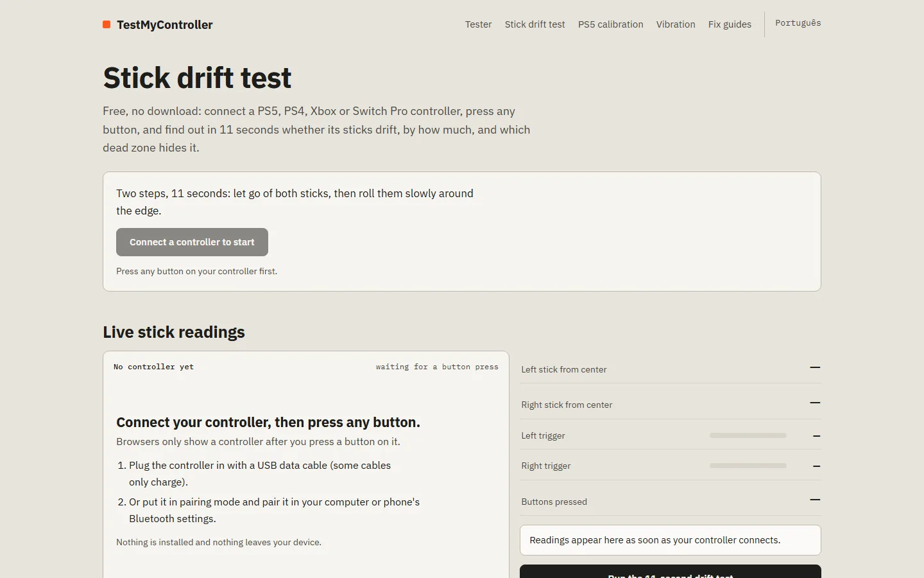Image resolution: width=924 pixels, height=578 pixels.
Task: Click the 'Or put it in pairing mode' step
Action: [x=274, y=510]
